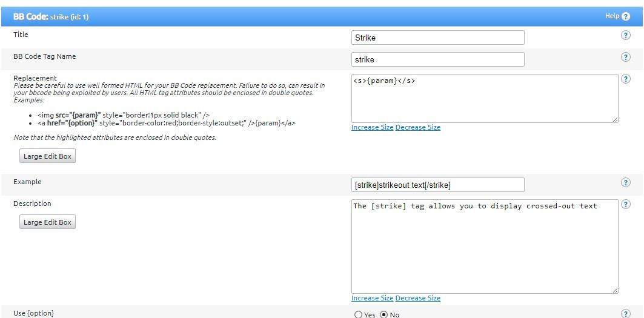Decrease Size of the Description textarea

pos(417,298)
